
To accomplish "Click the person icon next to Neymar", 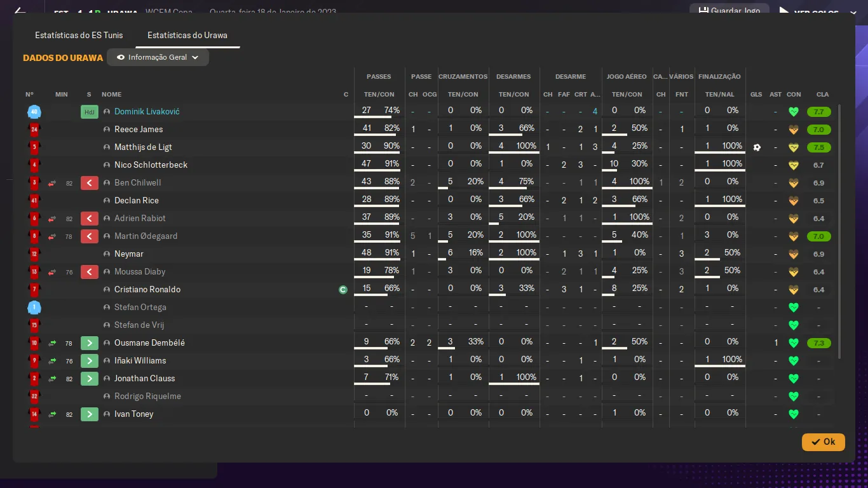I will click(x=107, y=254).
